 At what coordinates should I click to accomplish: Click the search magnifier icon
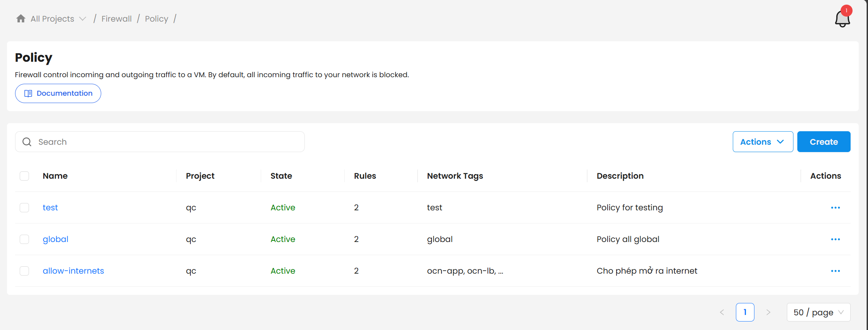coord(27,142)
